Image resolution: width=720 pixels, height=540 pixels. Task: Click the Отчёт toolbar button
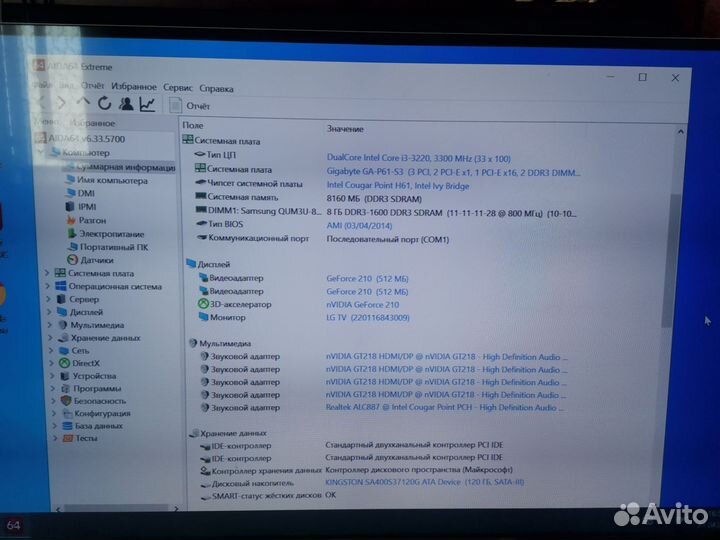click(x=190, y=106)
